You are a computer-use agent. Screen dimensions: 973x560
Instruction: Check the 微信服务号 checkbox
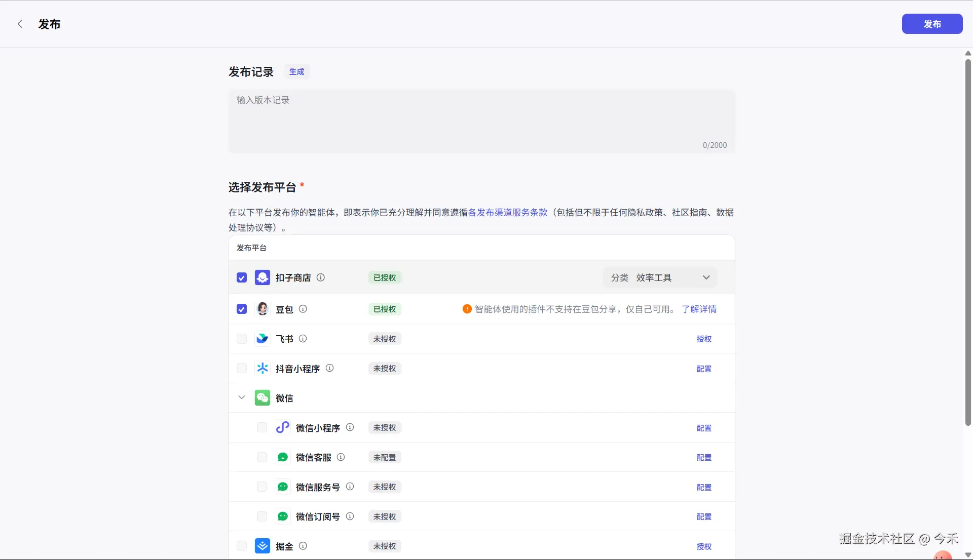click(x=262, y=487)
